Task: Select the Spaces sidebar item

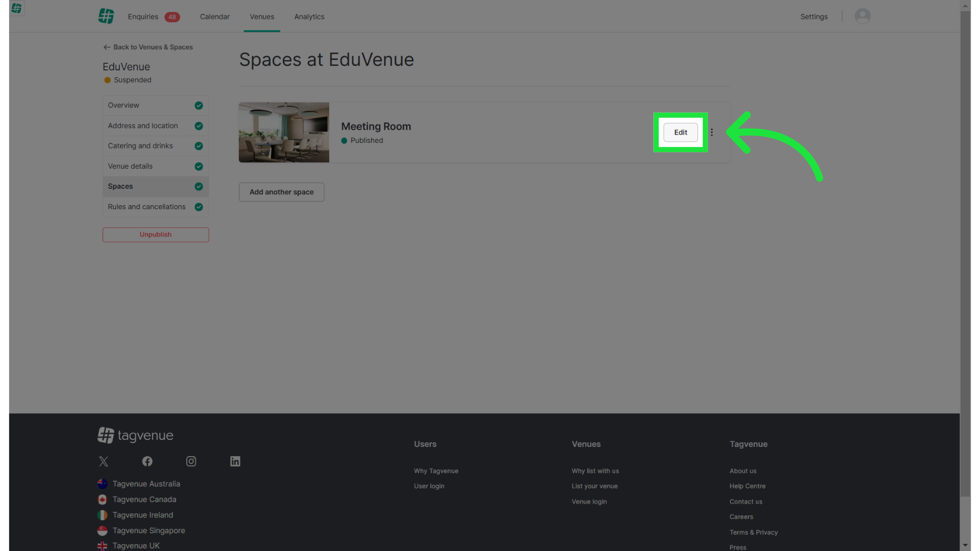Action: (156, 187)
